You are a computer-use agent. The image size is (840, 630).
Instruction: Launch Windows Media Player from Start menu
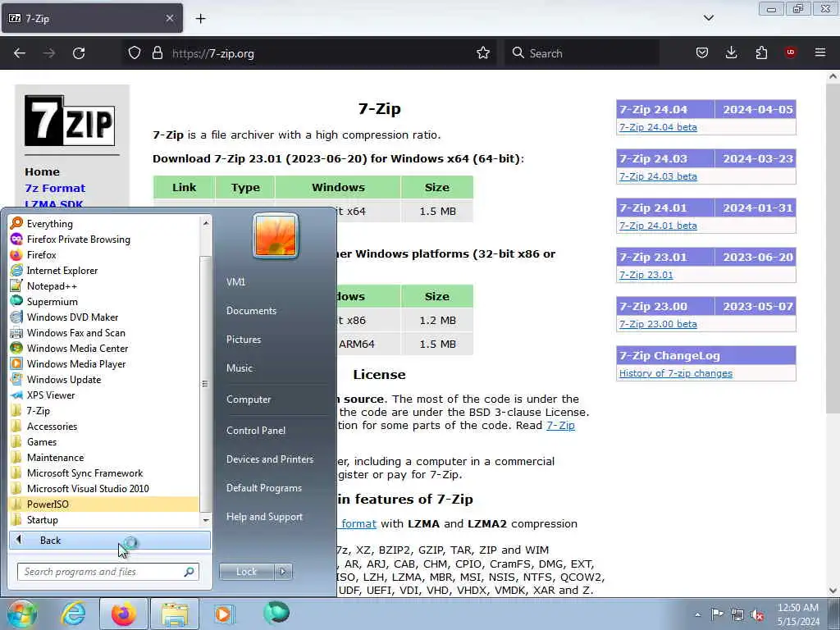click(76, 363)
